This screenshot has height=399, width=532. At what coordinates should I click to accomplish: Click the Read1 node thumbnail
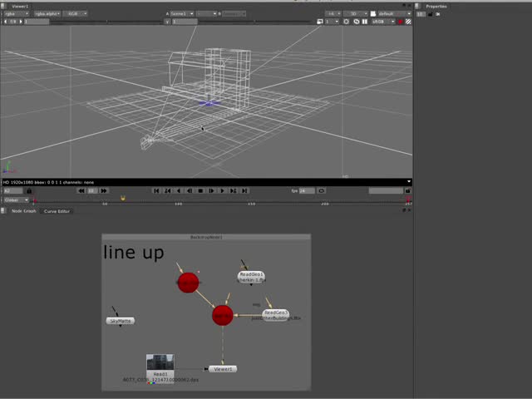[x=160, y=362]
